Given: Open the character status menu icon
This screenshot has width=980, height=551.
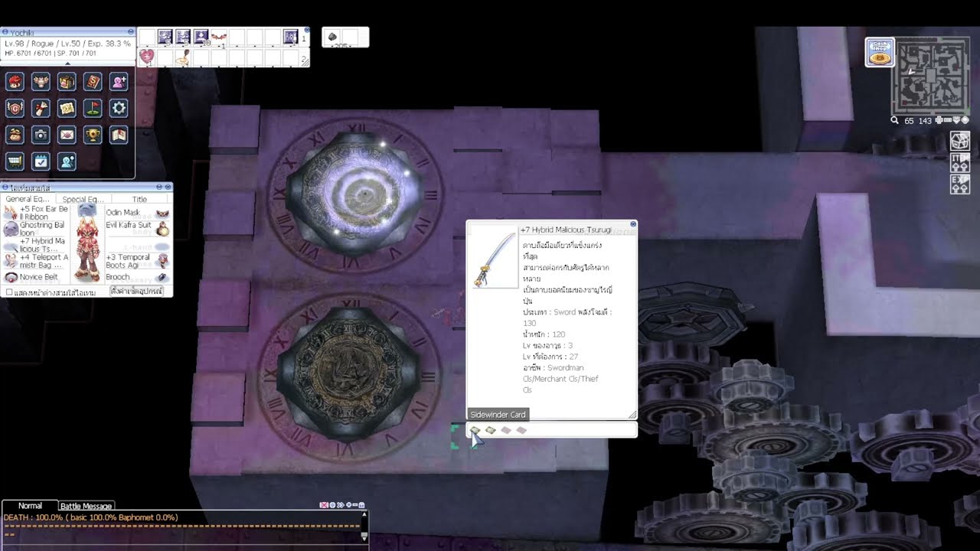Looking at the screenshot, I should [15, 82].
